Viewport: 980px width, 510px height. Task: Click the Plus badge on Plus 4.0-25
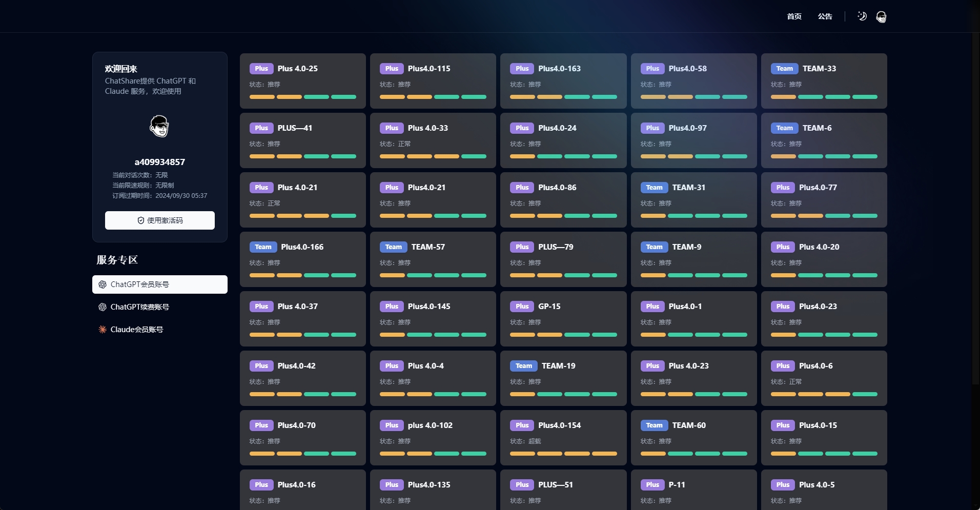pyautogui.click(x=261, y=69)
